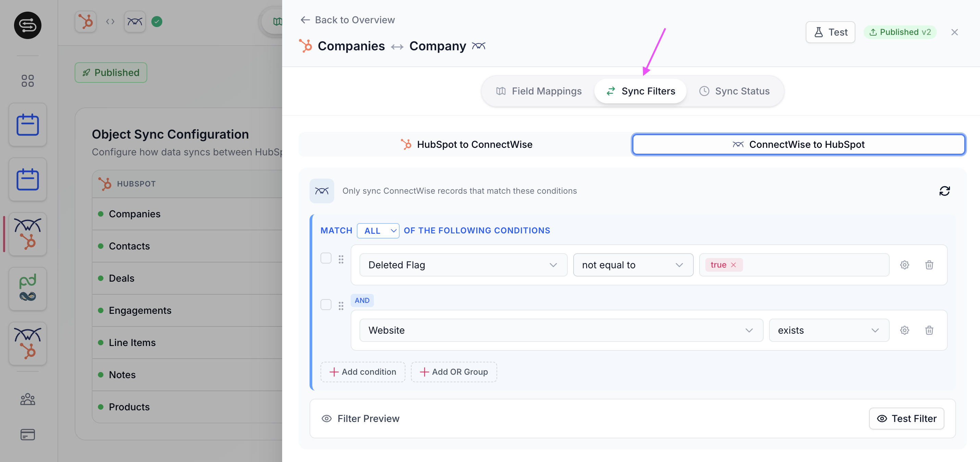Run the Test Filter button

pyautogui.click(x=907, y=419)
